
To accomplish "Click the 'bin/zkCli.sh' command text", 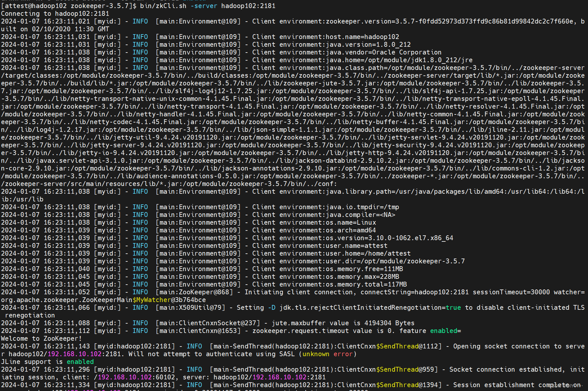I will click(x=163, y=6).
